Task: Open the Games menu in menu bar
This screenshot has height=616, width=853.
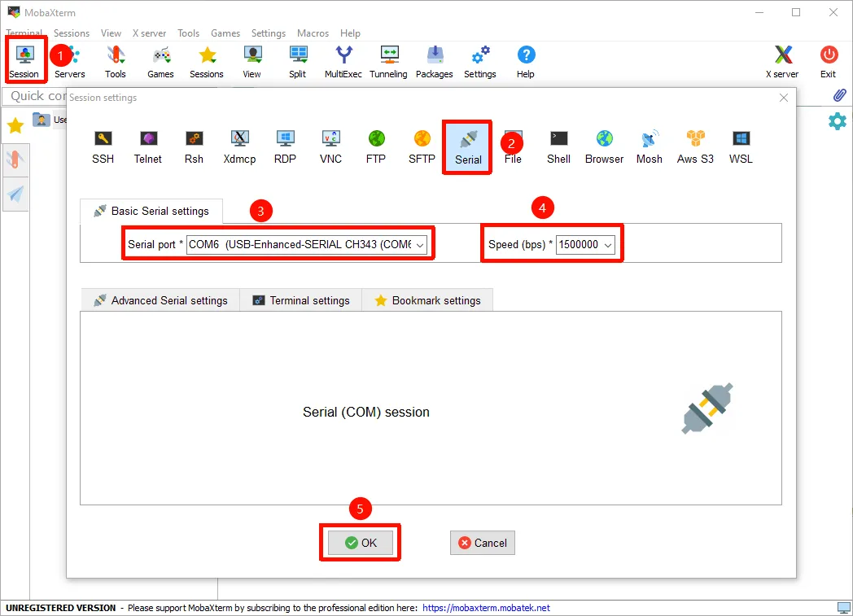Action: [x=225, y=33]
